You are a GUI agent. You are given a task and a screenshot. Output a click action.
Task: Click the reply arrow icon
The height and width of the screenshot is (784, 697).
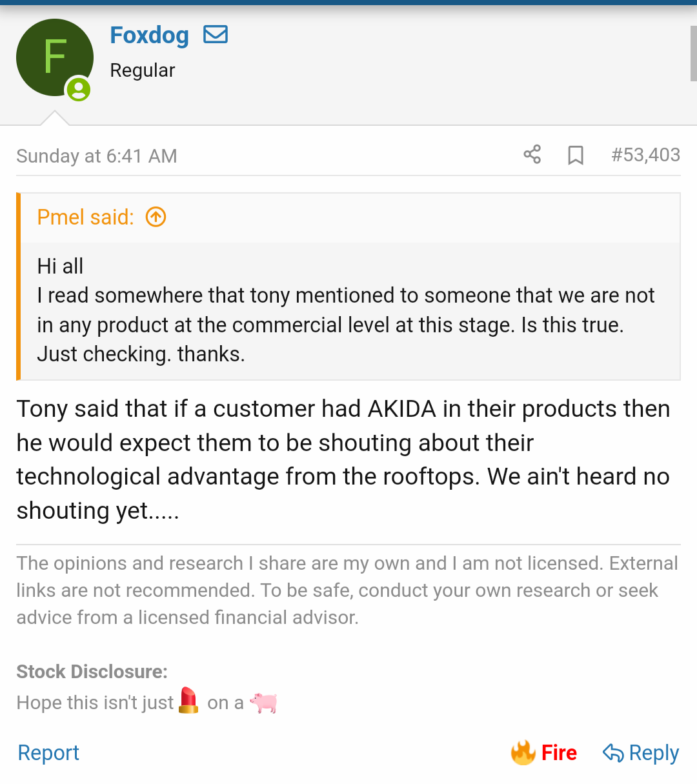pyautogui.click(x=612, y=753)
